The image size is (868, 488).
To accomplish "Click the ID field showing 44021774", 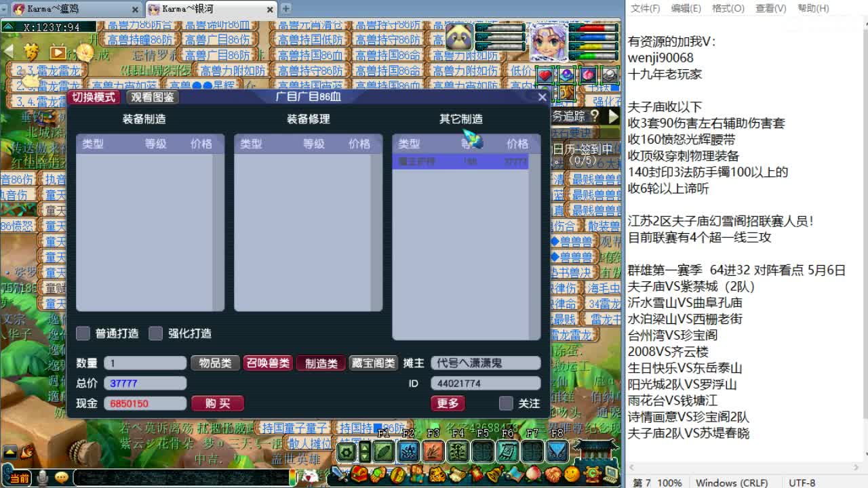I will 485,383.
